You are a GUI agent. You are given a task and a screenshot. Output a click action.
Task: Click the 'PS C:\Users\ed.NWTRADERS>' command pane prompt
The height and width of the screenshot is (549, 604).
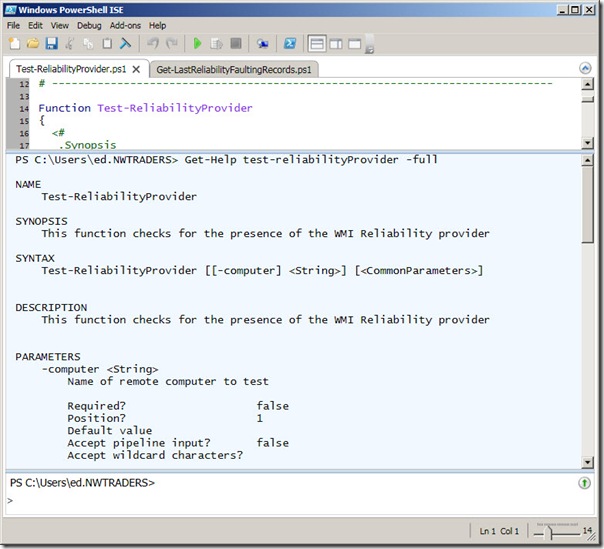click(82, 483)
